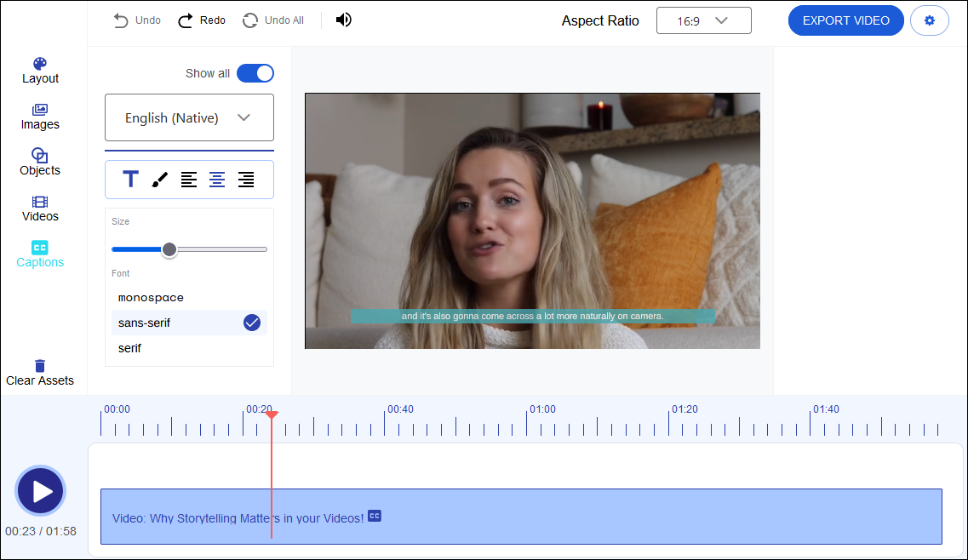Click the text color highlighter icon
This screenshot has height=560, width=968.
[158, 179]
